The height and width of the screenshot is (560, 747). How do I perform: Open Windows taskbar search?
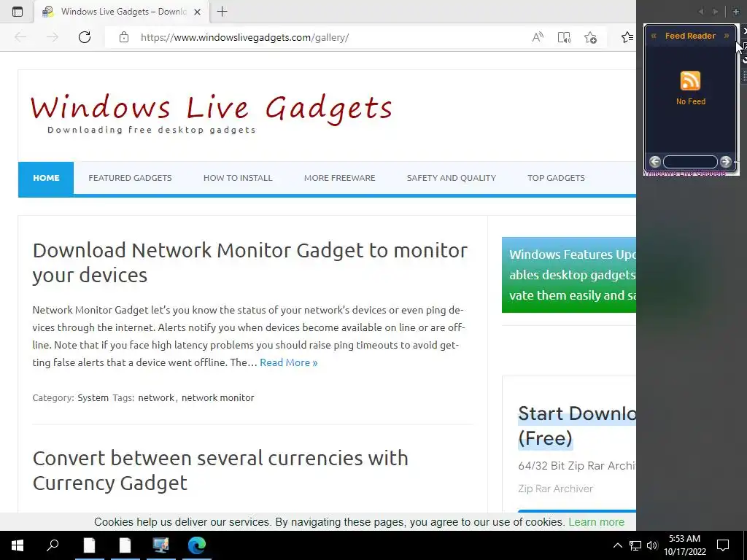click(x=53, y=545)
